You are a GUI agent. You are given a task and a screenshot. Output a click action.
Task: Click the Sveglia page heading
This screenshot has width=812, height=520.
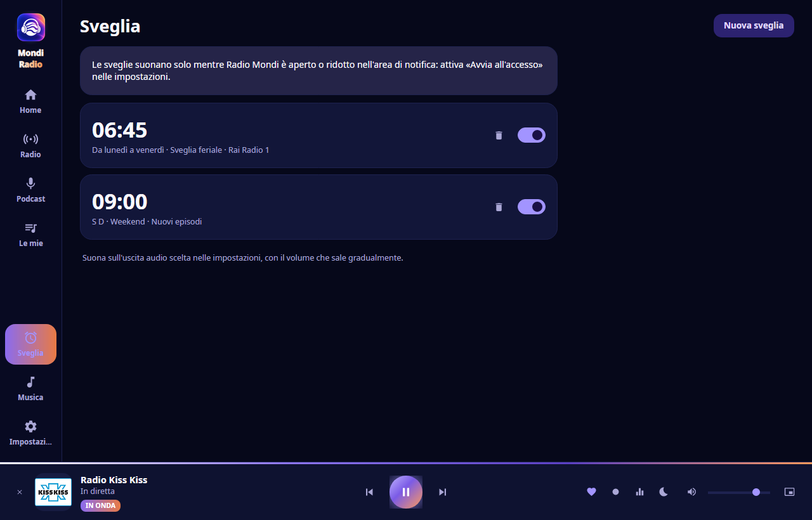110,26
